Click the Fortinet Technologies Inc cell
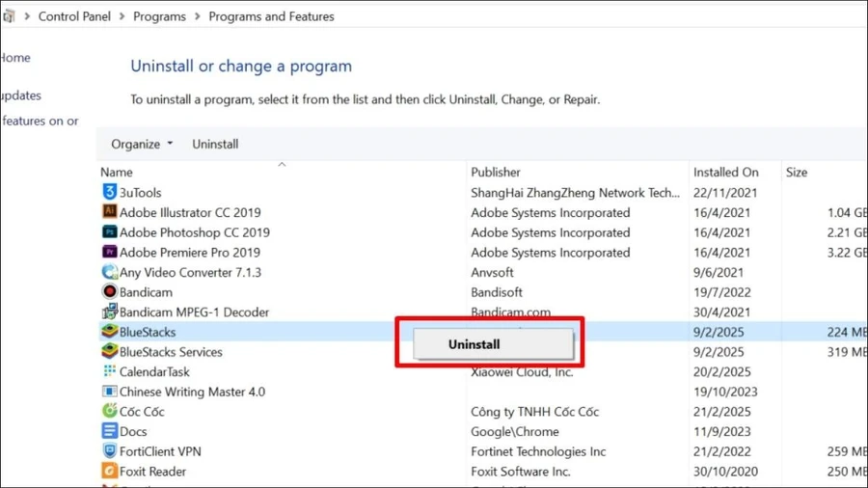868x488 pixels. click(538, 451)
